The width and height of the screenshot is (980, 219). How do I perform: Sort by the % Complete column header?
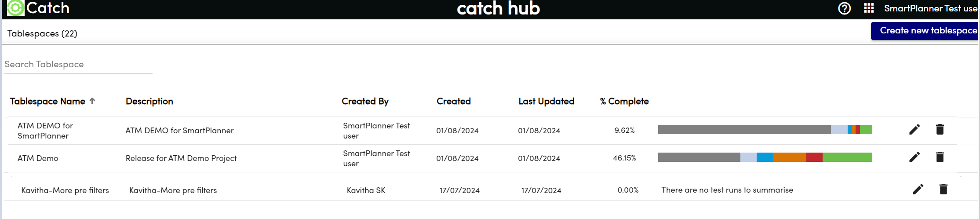point(624,101)
